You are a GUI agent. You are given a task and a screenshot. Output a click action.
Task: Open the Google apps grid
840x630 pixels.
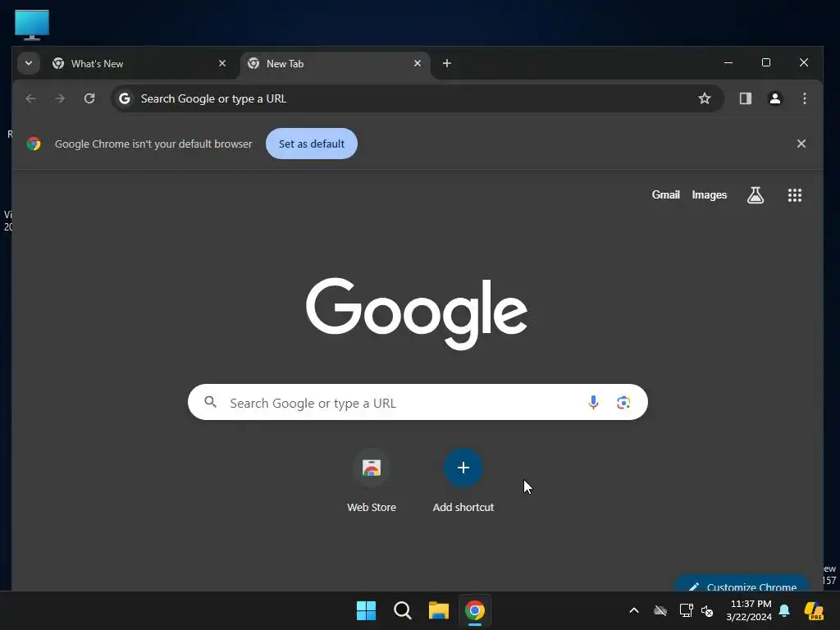pyautogui.click(x=794, y=195)
